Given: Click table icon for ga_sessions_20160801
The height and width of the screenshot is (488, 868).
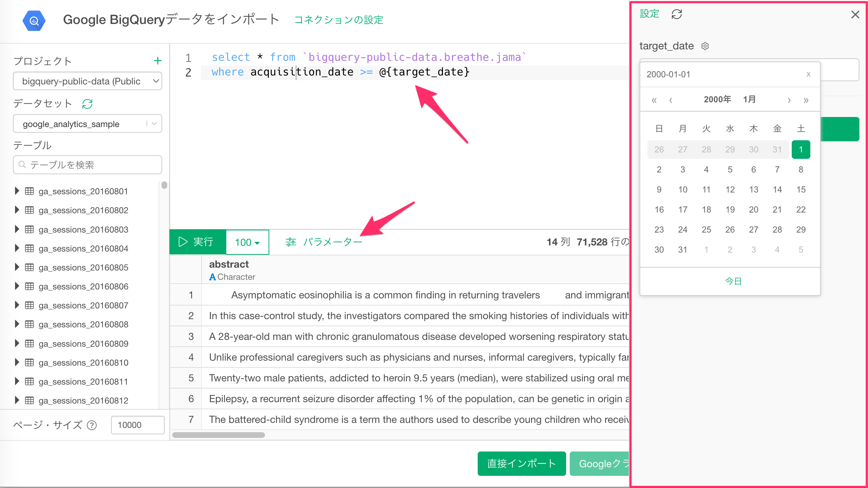Looking at the screenshot, I should click(29, 191).
